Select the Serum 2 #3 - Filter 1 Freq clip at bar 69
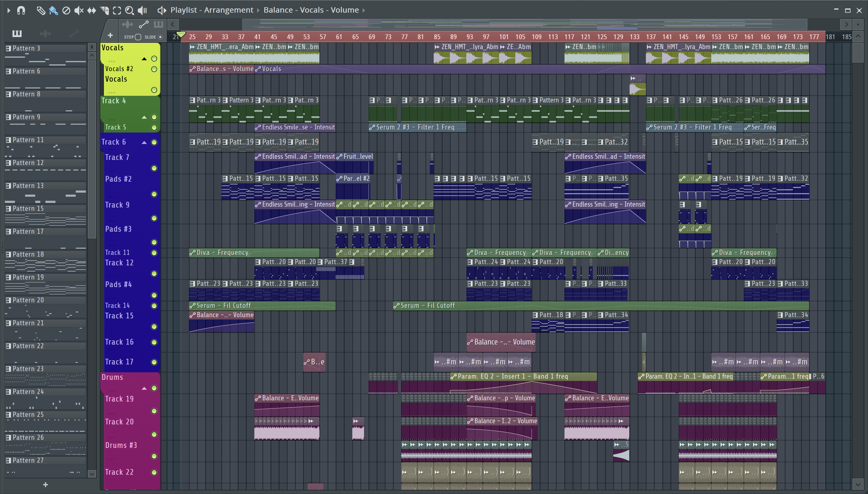 point(417,128)
